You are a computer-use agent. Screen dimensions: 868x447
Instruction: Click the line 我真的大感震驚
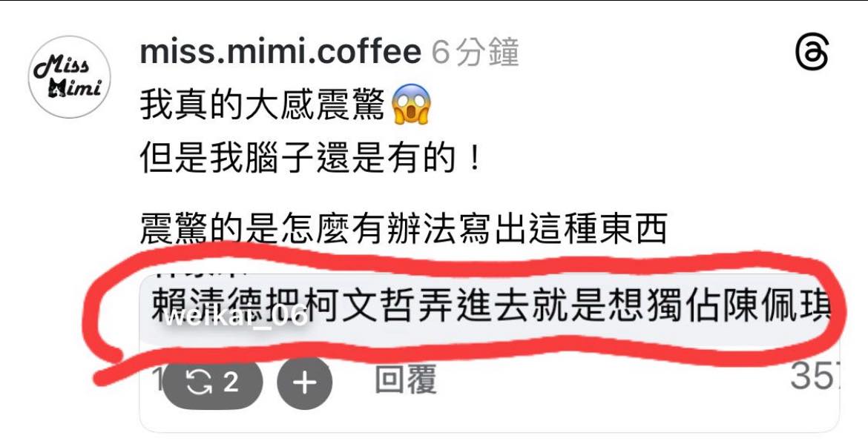(x=262, y=105)
